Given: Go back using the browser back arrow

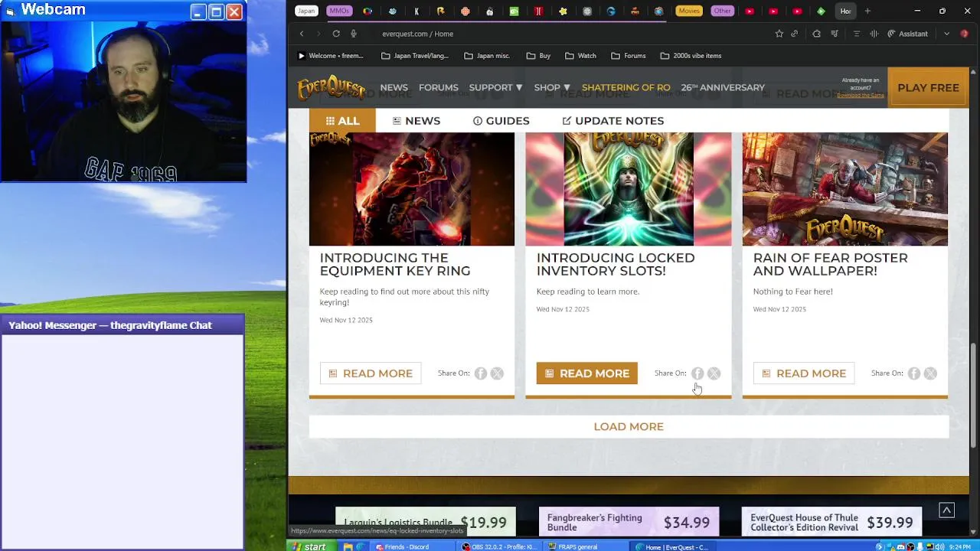Looking at the screenshot, I should tap(302, 34).
